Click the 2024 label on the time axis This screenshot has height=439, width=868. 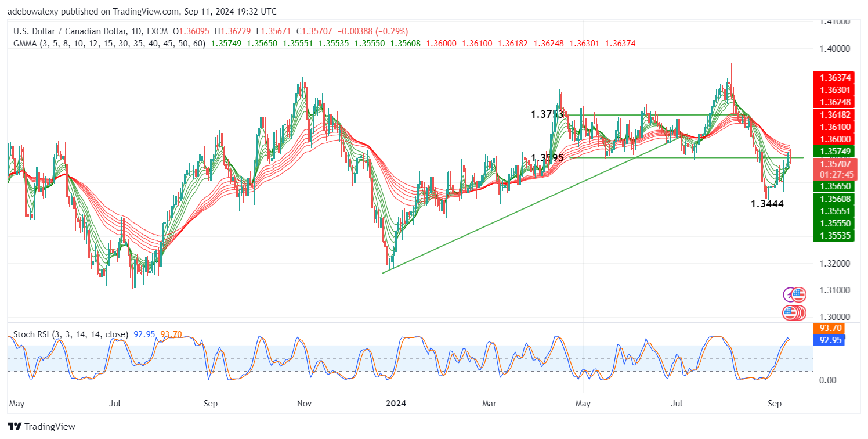click(396, 403)
